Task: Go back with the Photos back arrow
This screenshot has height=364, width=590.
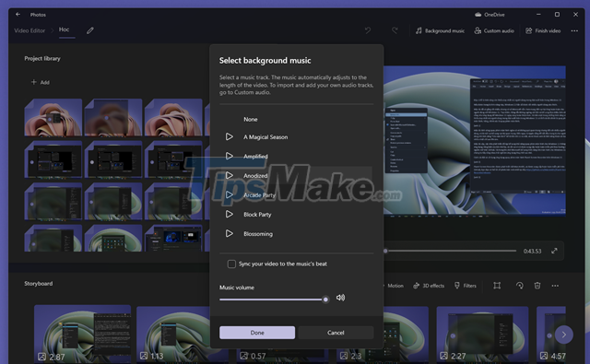Action: (18, 15)
